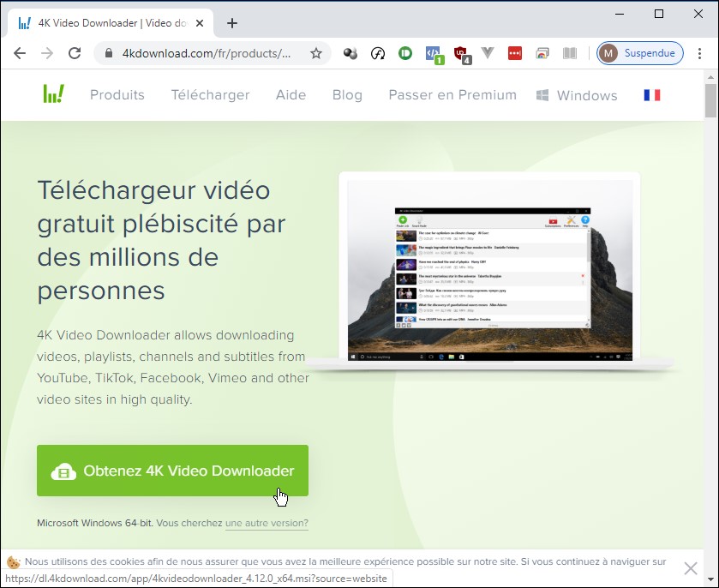Click the padlock site info icon
This screenshot has height=588, width=719.
(x=109, y=53)
